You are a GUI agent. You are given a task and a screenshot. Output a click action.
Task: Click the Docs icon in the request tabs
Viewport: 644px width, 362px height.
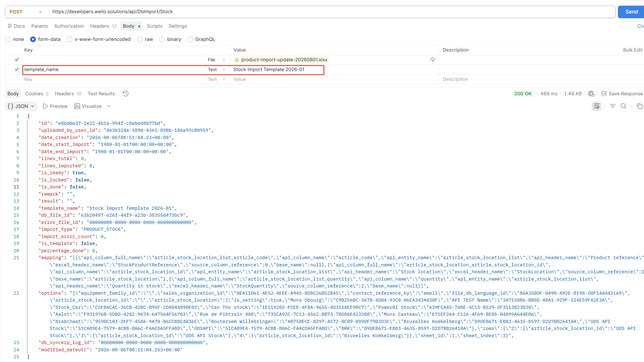pyautogui.click(x=10, y=26)
